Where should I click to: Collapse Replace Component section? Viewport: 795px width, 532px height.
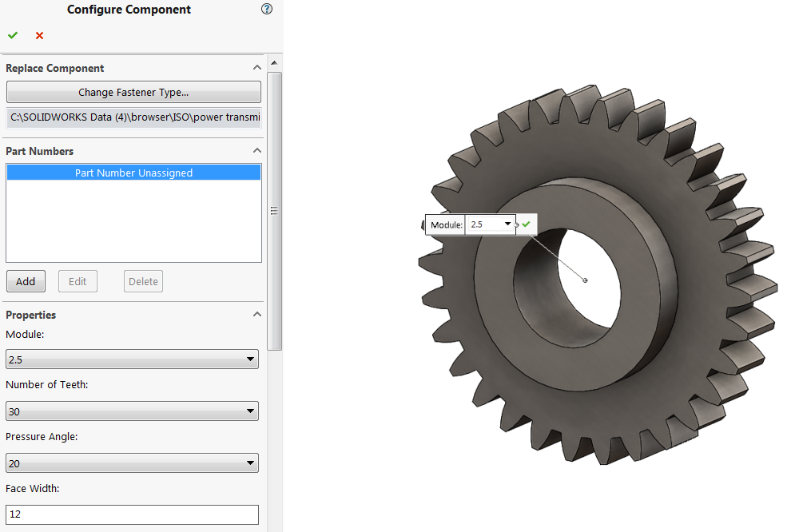(257, 67)
